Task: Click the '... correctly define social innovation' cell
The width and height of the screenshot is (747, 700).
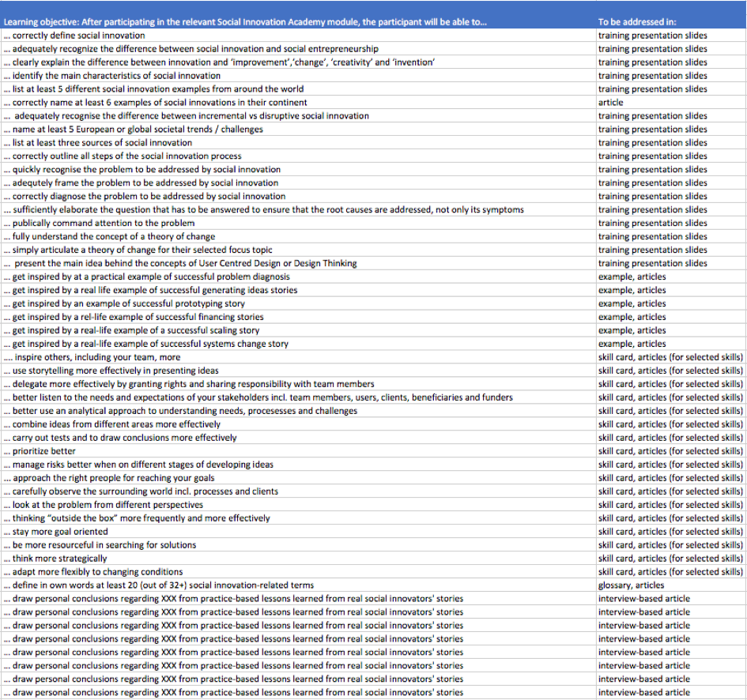Action: pos(298,36)
